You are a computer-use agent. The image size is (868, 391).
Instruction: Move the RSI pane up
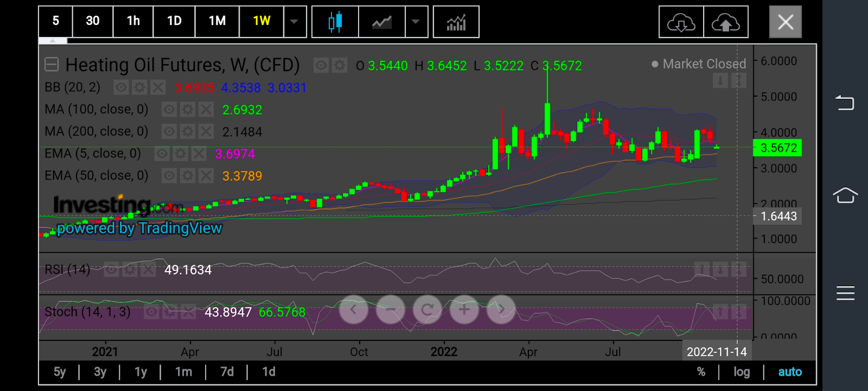pyautogui.click(x=702, y=269)
